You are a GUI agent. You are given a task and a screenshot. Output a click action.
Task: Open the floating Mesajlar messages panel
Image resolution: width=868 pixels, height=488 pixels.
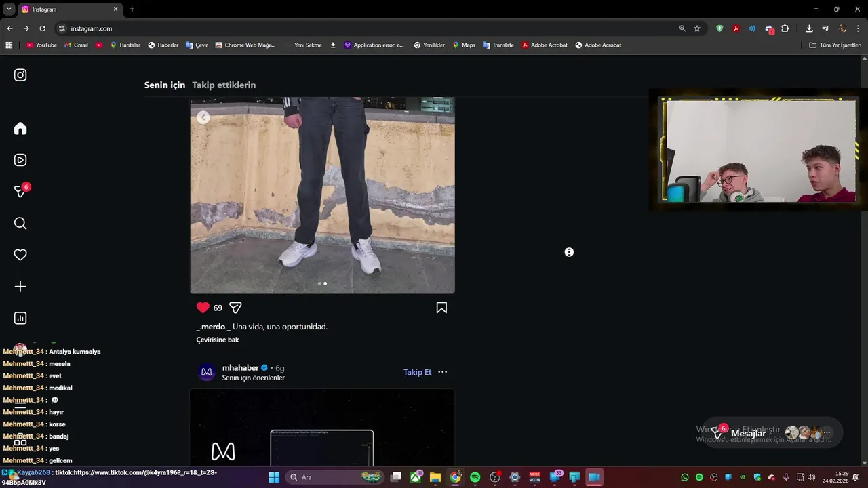[x=773, y=432]
